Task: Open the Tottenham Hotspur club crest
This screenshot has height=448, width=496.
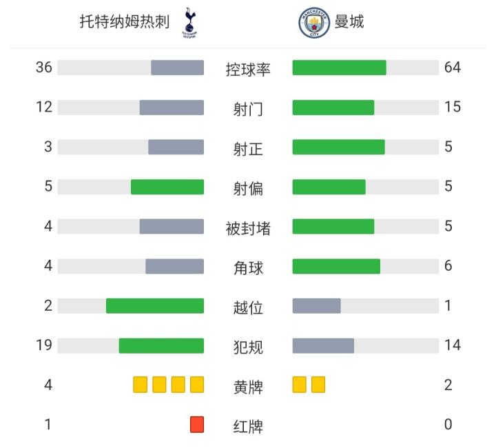Action: pos(189,23)
